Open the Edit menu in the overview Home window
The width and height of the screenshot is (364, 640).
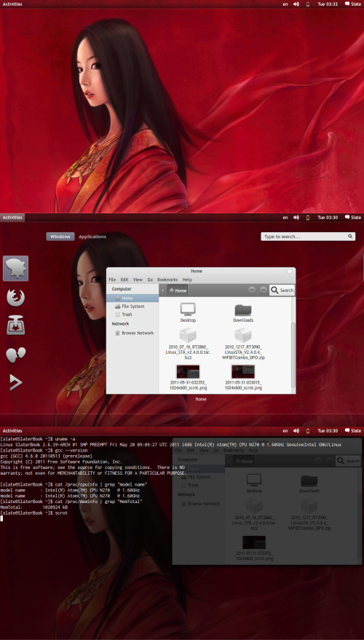tap(124, 280)
